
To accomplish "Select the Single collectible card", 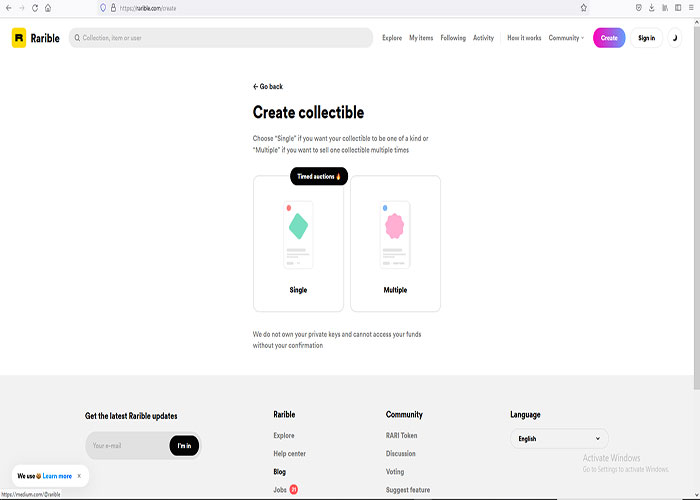I will point(298,243).
